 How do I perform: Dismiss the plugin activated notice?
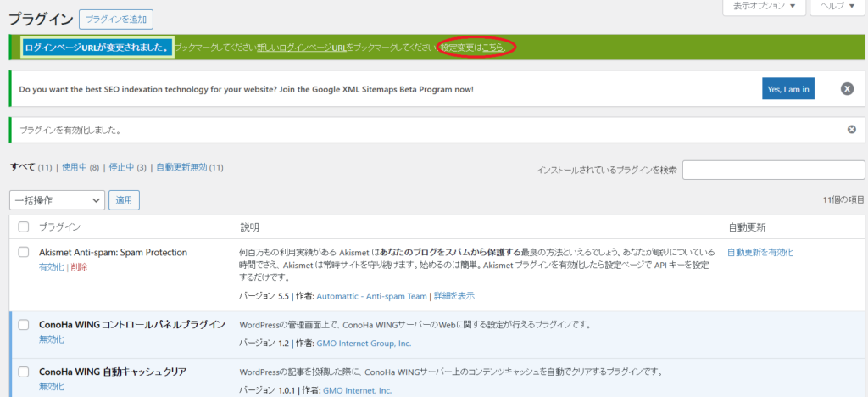pos(851,130)
